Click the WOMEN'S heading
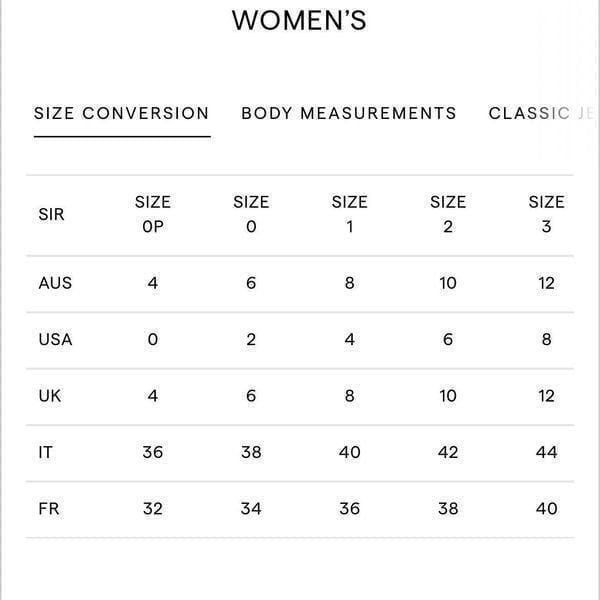Viewport: 600px width, 600px height. pyautogui.click(x=299, y=20)
